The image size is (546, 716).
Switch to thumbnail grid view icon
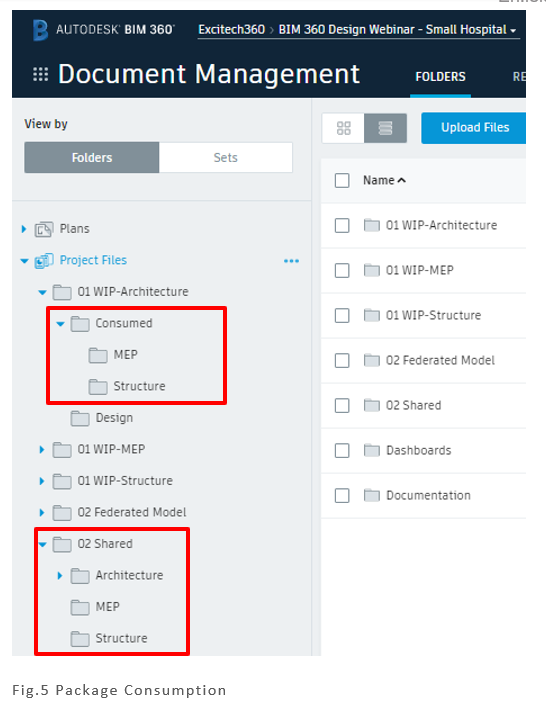click(x=343, y=128)
